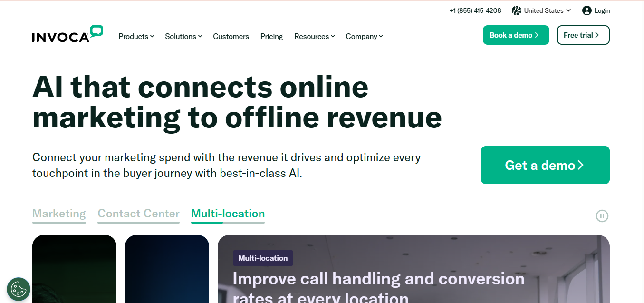Expand the Company menu

pos(364,36)
